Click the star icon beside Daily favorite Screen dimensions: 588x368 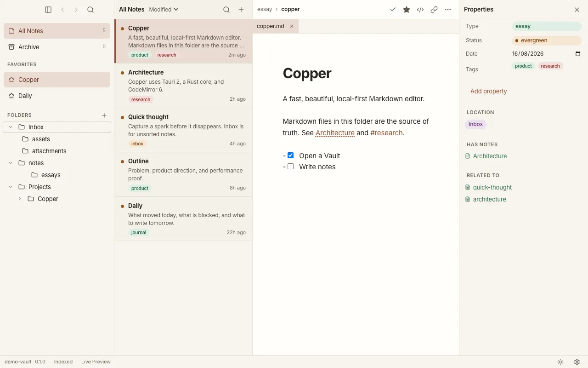[x=11, y=96]
